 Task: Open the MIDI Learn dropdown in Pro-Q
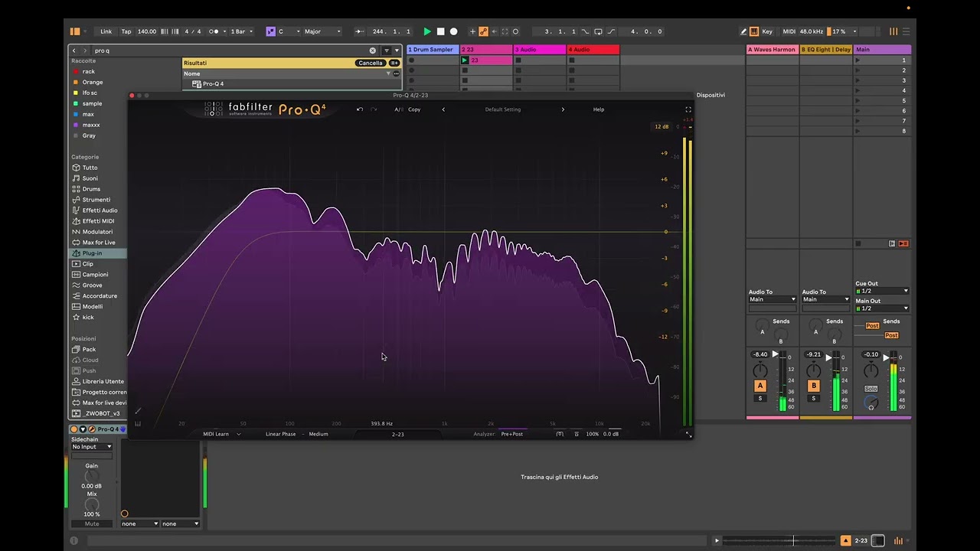pyautogui.click(x=221, y=434)
